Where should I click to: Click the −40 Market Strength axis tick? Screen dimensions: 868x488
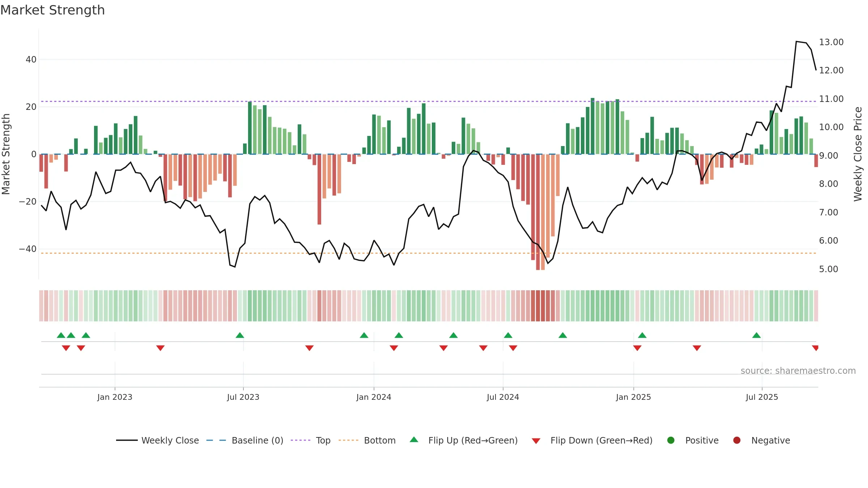[28, 249]
